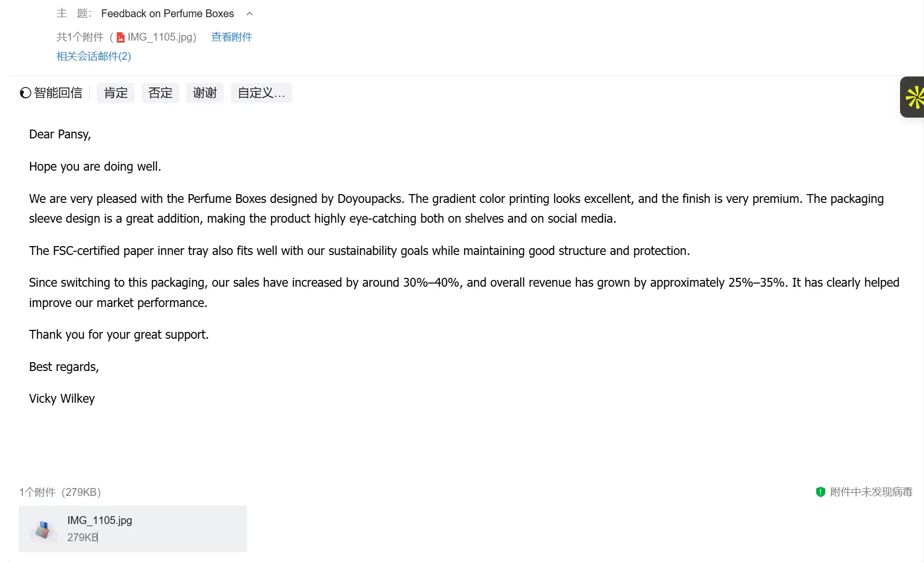Viewport: 924px width, 563px height.
Task: Click the Vicky Wilkey signature line
Action: click(62, 399)
